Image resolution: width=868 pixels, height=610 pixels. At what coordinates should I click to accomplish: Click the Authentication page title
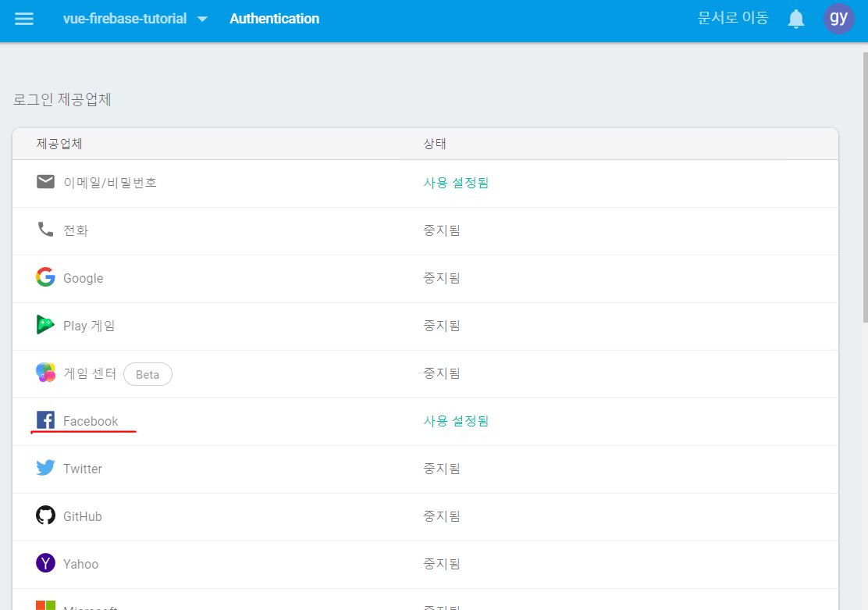tap(275, 19)
